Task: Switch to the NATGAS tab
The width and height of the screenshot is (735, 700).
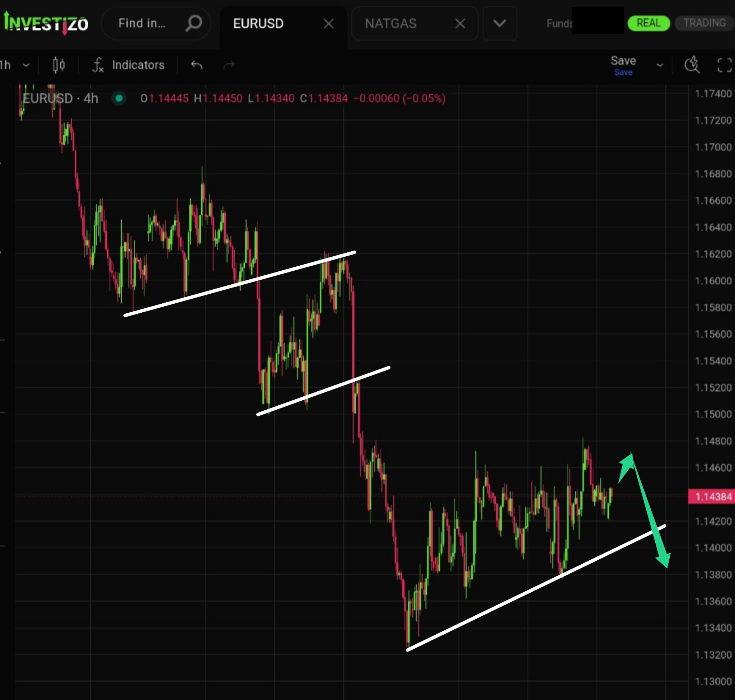Action: pos(390,23)
